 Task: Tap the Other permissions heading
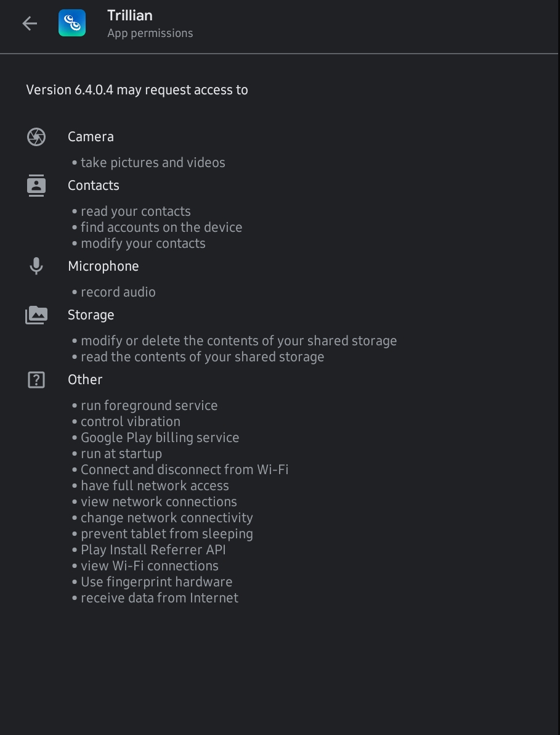coord(85,380)
